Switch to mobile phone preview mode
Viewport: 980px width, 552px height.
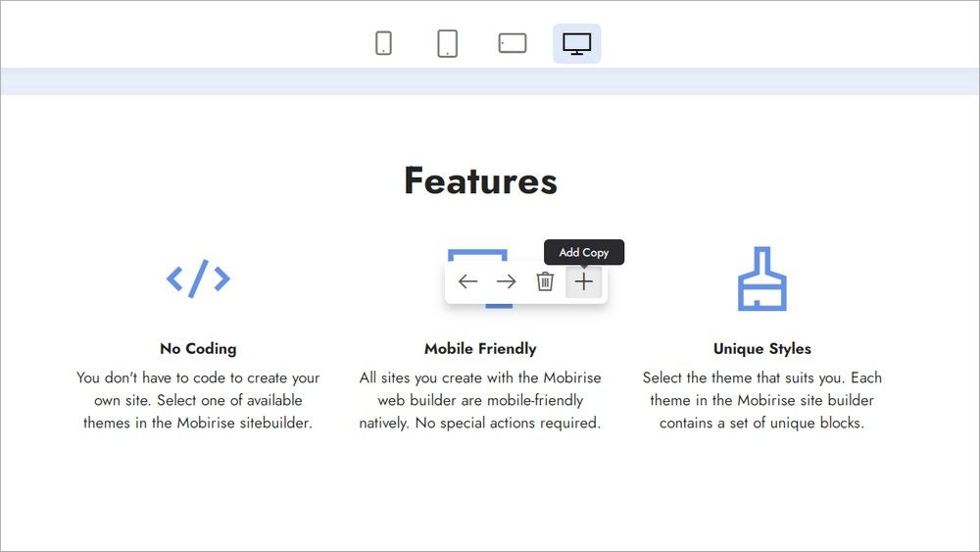(383, 43)
